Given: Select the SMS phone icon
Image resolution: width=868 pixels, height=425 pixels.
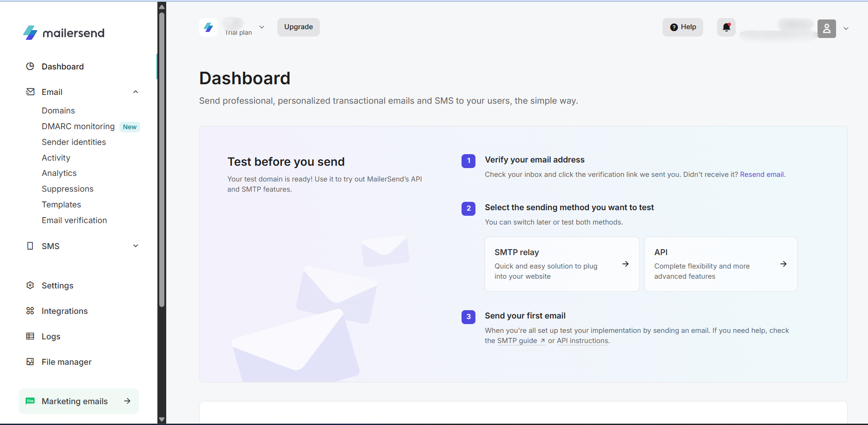Looking at the screenshot, I should [x=30, y=246].
